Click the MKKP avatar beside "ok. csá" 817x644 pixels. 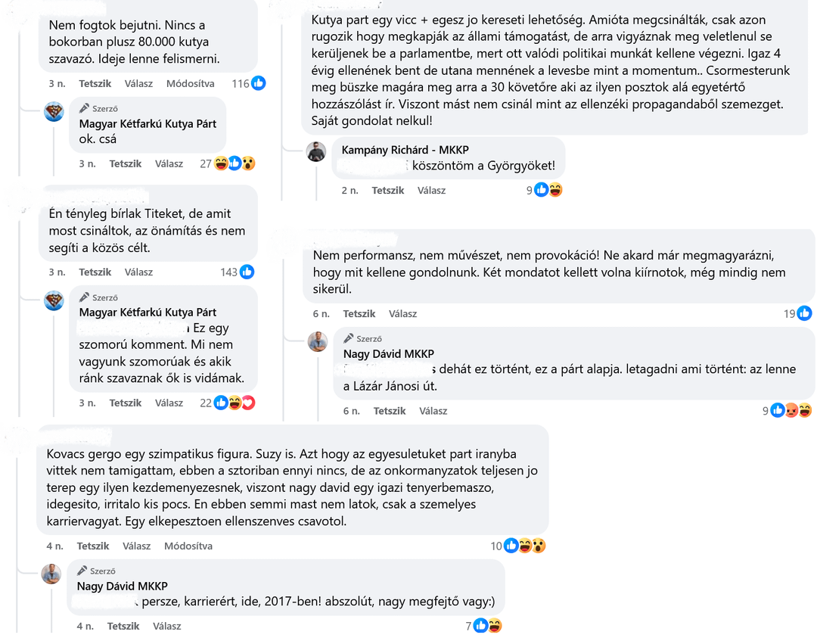54,112
